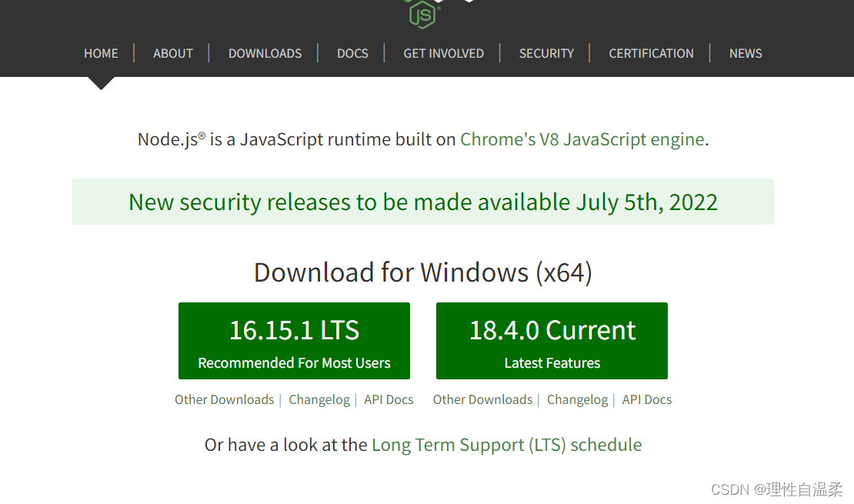
Task: Open the DOWNLOADS nav item
Action: 265,53
